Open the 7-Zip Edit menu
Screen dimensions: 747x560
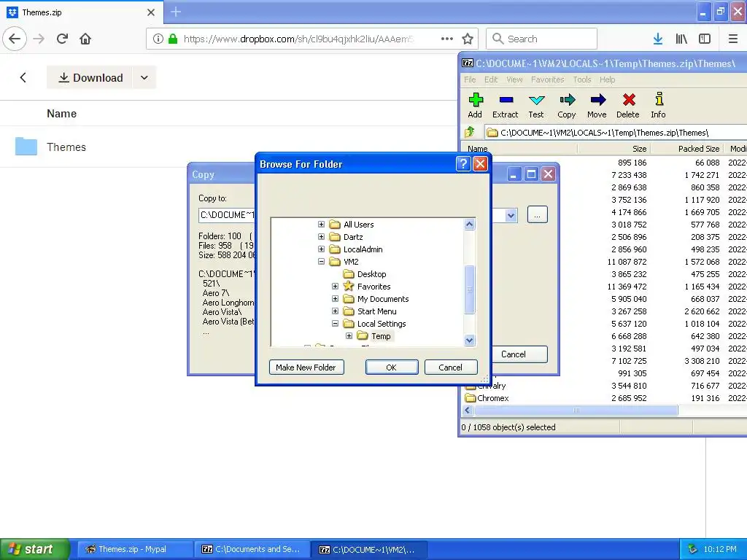(x=491, y=79)
